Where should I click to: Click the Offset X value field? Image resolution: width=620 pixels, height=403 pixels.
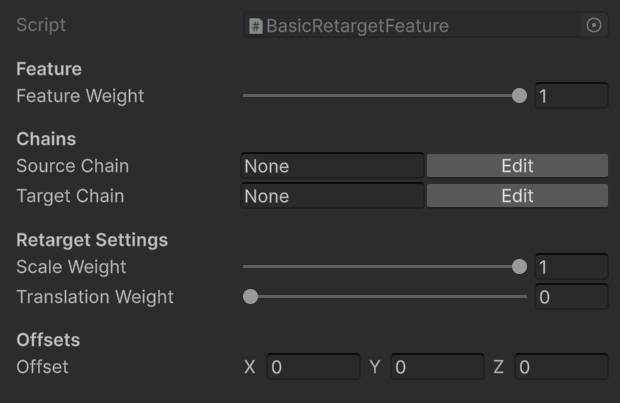click(314, 367)
